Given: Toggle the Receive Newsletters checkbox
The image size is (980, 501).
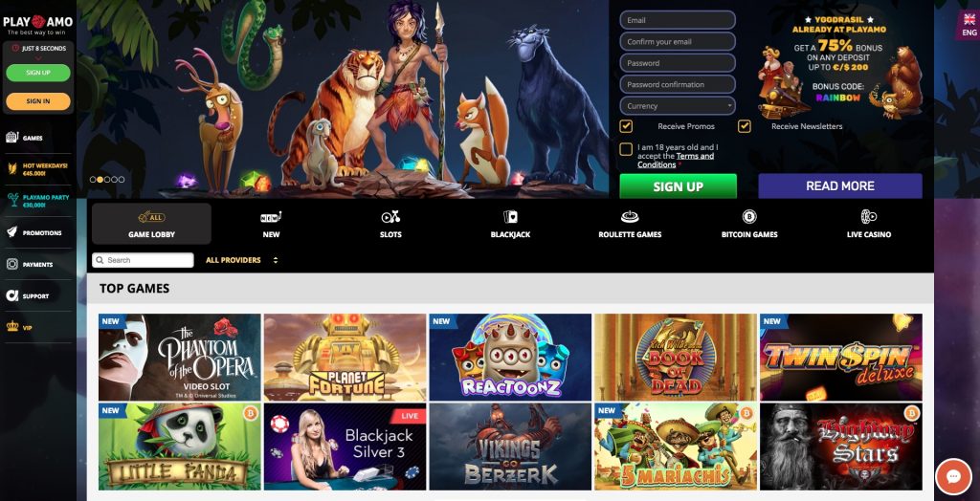Looking at the screenshot, I should (x=744, y=126).
